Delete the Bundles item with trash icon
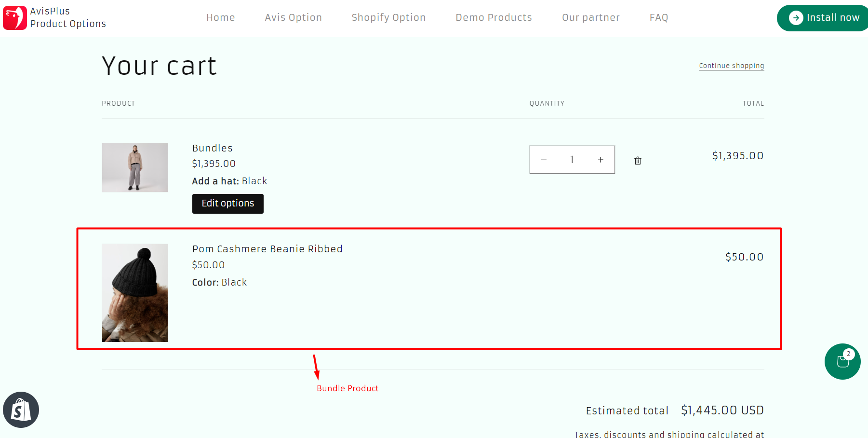The height and width of the screenshot is (438, 868). point(638,161)
